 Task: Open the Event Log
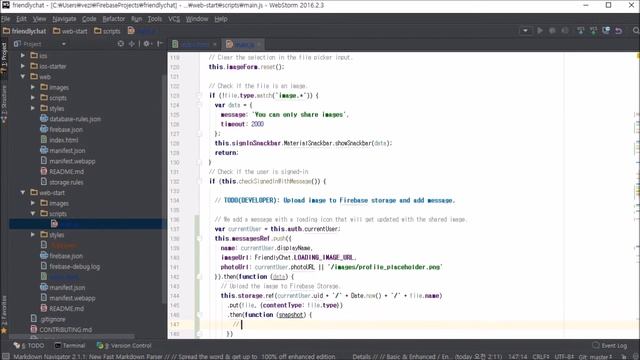click(x=609, y=345)
